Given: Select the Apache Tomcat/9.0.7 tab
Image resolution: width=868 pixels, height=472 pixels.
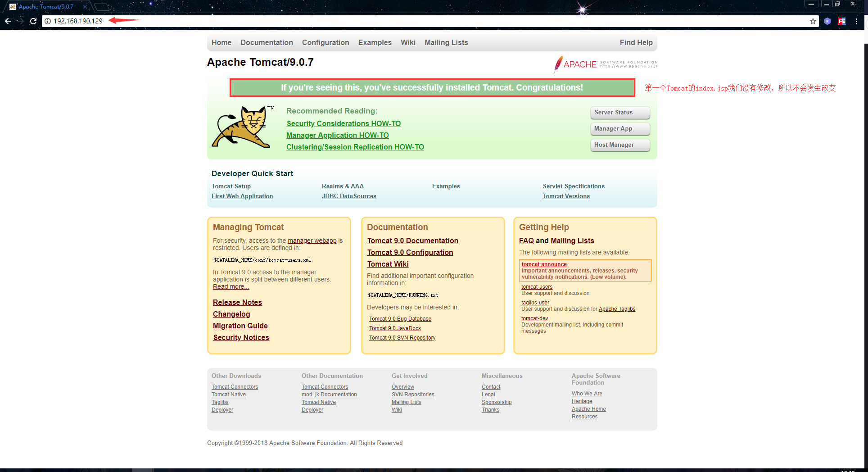Looking at the screenshot, I should pos(46,7).
